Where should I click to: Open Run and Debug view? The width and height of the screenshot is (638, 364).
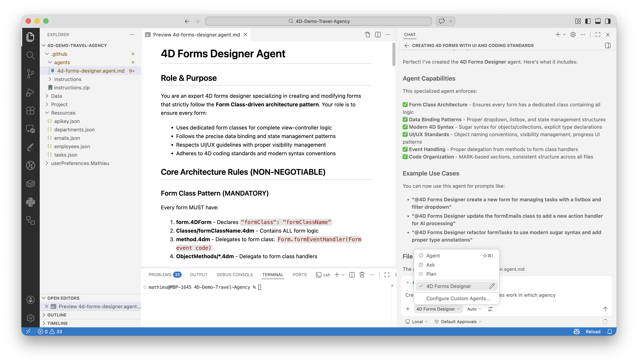pyautogui.click(x=30, y=92)
